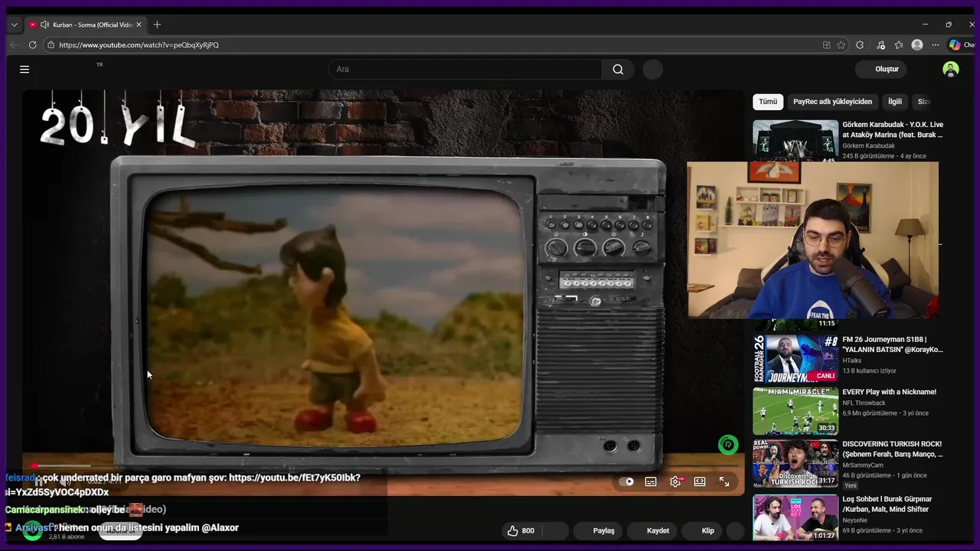
Task: Open the Copilot Chat button
Action: point(962,45)
